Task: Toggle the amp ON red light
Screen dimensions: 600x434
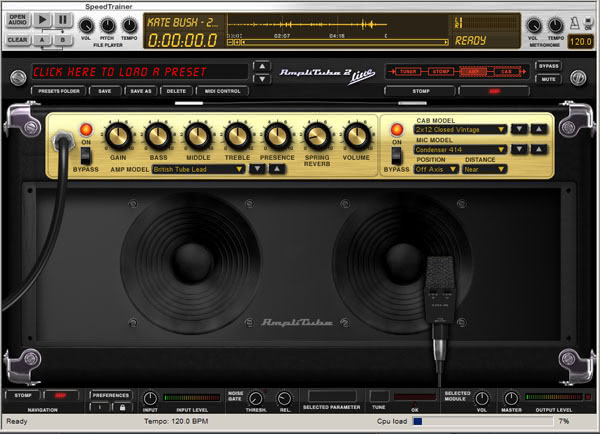Action: [x=86, y=130]
